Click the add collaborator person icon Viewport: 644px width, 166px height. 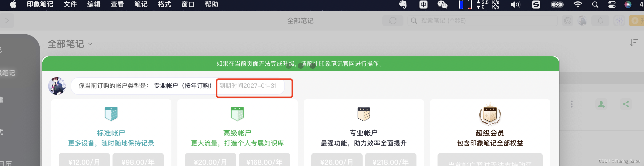(601, 104)
